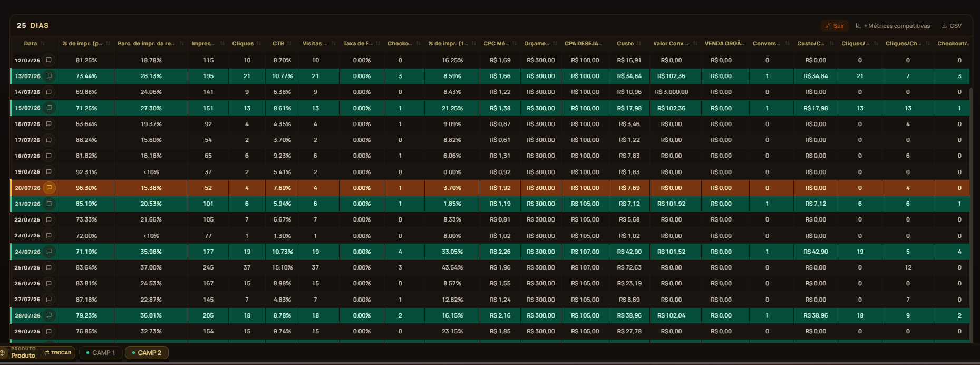Open the comment icon for row 13/07/26
The width and height of the screenshot is (980, 365).
point(49,76)
